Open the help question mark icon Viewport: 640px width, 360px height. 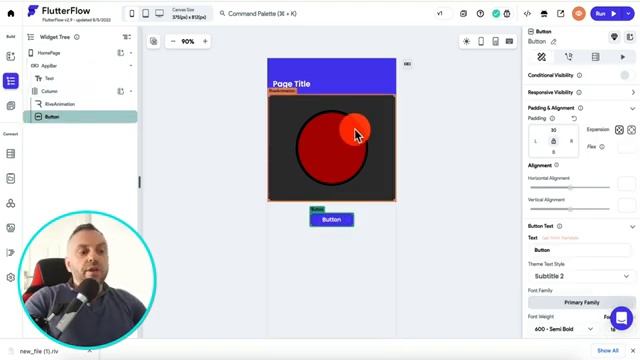point(480,13)
